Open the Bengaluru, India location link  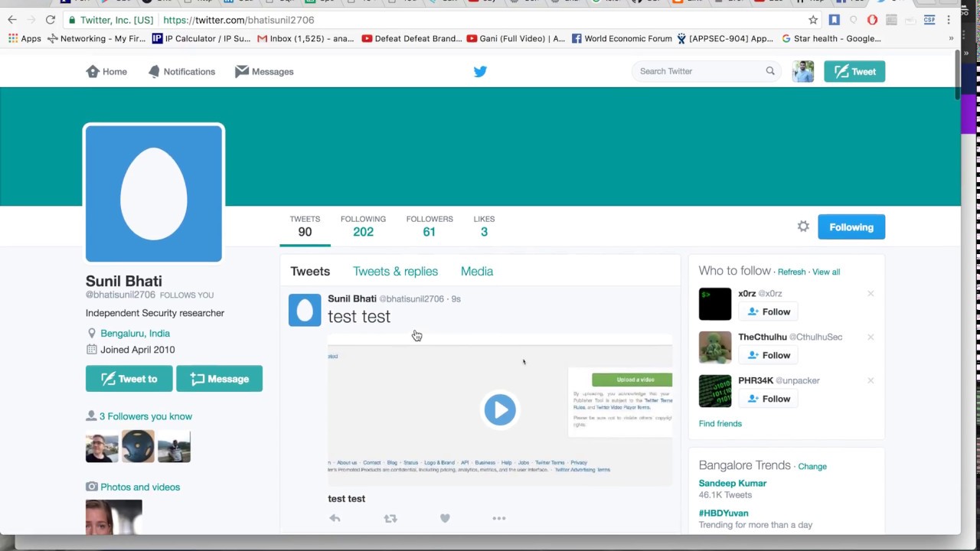coord(135,333)
